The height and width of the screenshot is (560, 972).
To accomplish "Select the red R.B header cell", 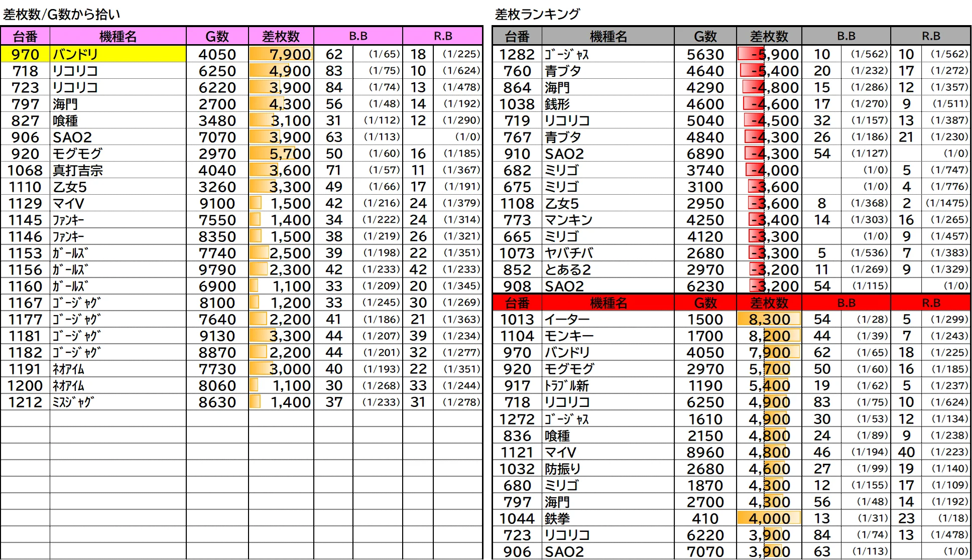I will click(x=930, y=303).
